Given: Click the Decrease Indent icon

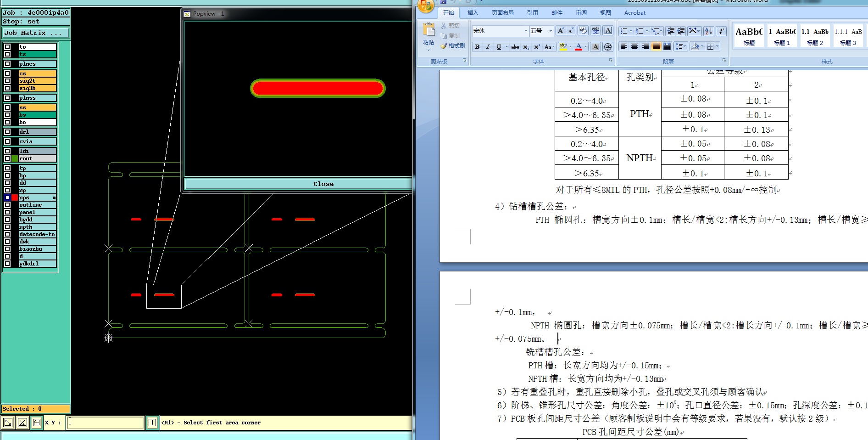Looking at the screenshot, I should (x=671, y=31).
